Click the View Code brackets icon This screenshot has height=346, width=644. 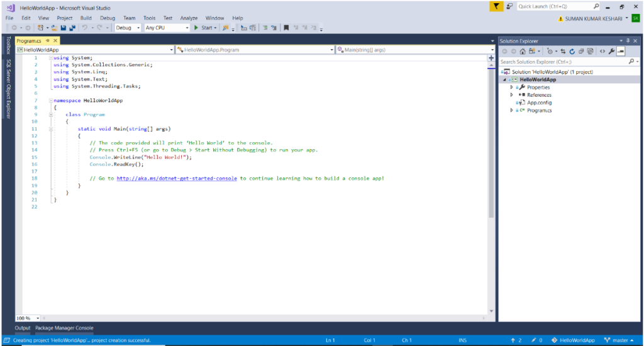click(602, 52)
